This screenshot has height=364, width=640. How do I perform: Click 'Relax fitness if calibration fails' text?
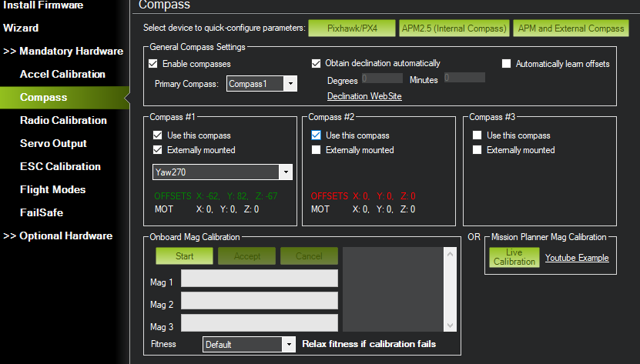pos(369,344)
